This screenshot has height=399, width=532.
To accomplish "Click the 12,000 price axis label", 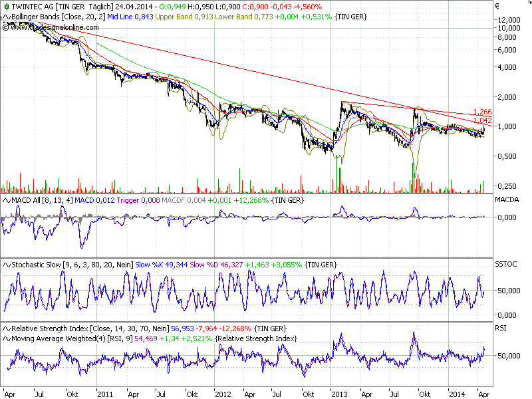I will 509,21.
